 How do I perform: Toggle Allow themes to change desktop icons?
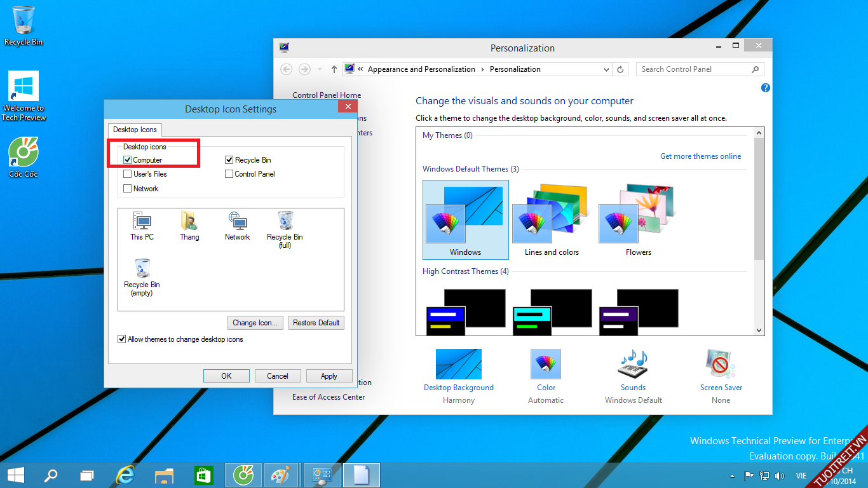click(x=122, y=339)
